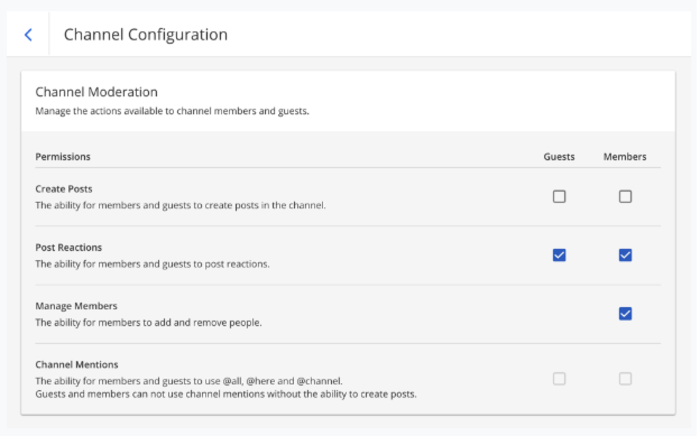Click the back arrow icon
Viewport: 700px width, 436px height.
[28, 35]
